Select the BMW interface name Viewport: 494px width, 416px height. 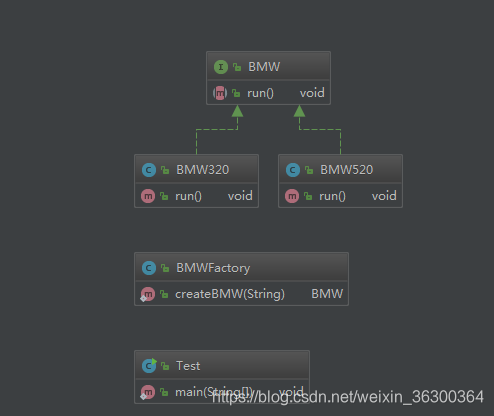264,67
